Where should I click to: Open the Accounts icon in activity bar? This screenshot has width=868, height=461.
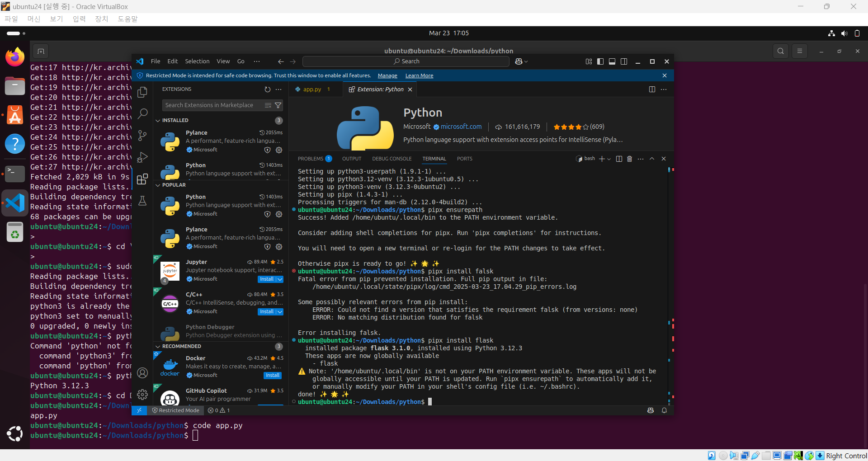(x=142, y=373)
